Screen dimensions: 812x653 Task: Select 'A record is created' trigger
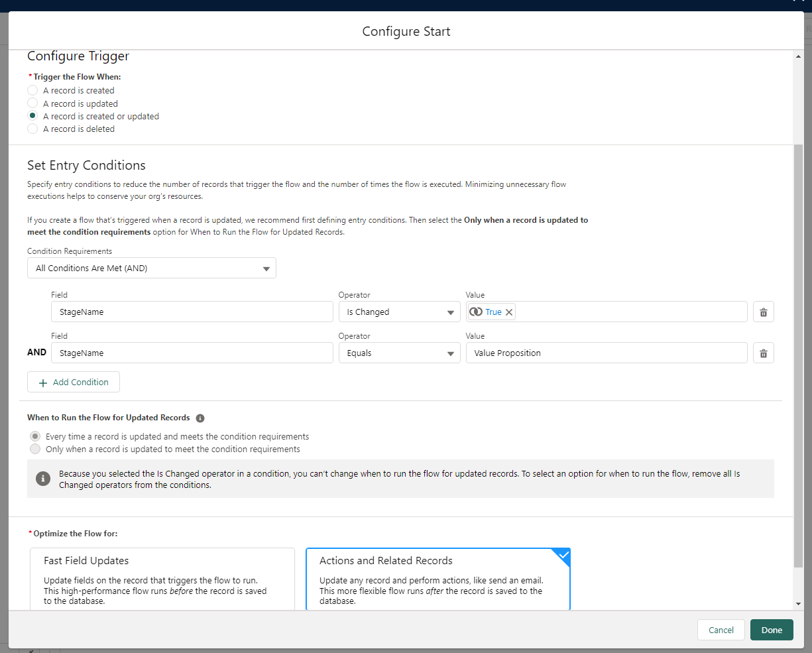pos(32,90)
